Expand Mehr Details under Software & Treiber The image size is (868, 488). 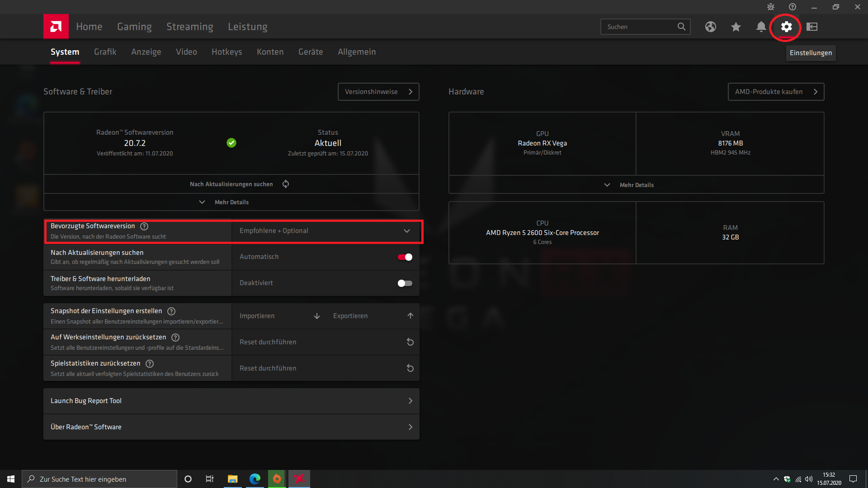(x=225, y=202)
